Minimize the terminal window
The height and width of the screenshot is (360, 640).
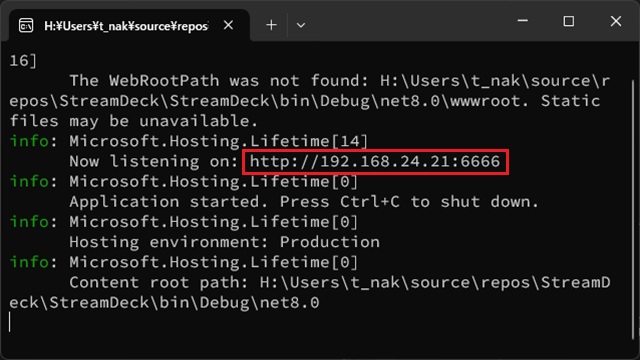coord(522,21)
